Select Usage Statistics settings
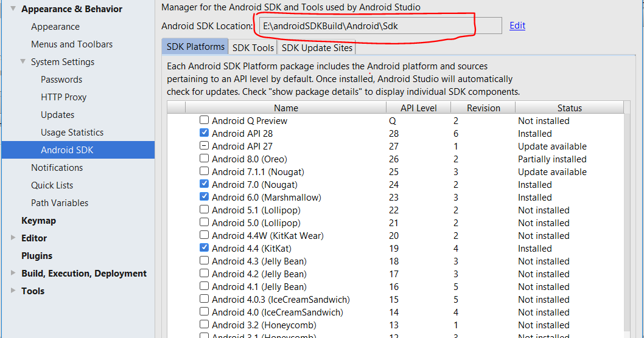644x338 pixels. (x=72, y=133)
